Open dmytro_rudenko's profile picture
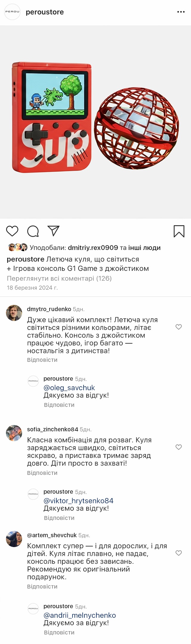Image resolution: width=191 pixels, height=644 pixels. click(x=14, y=313)
